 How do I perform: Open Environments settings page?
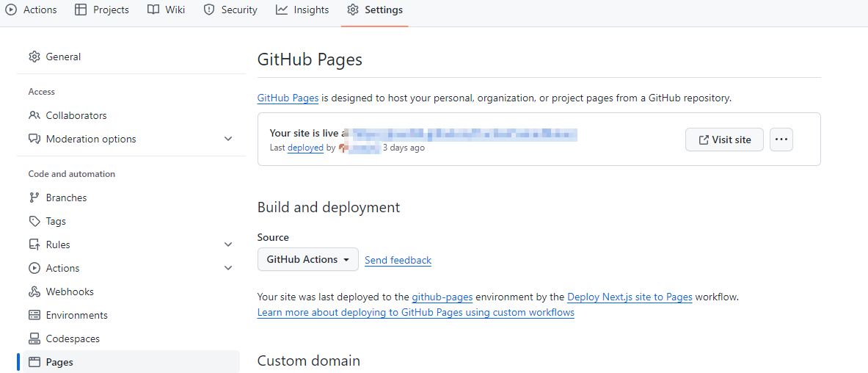coord(131,315)
